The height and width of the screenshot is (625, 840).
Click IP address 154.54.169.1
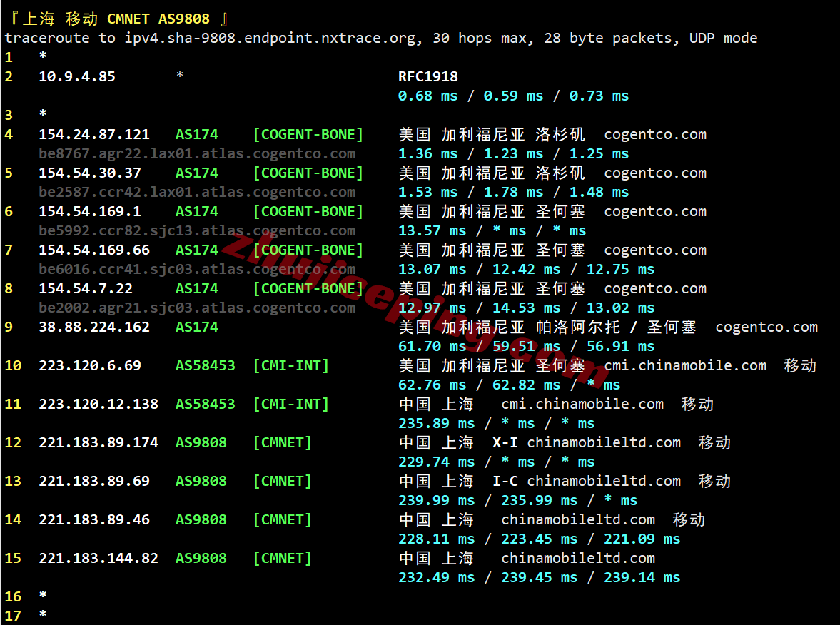(x=90, y=212)
